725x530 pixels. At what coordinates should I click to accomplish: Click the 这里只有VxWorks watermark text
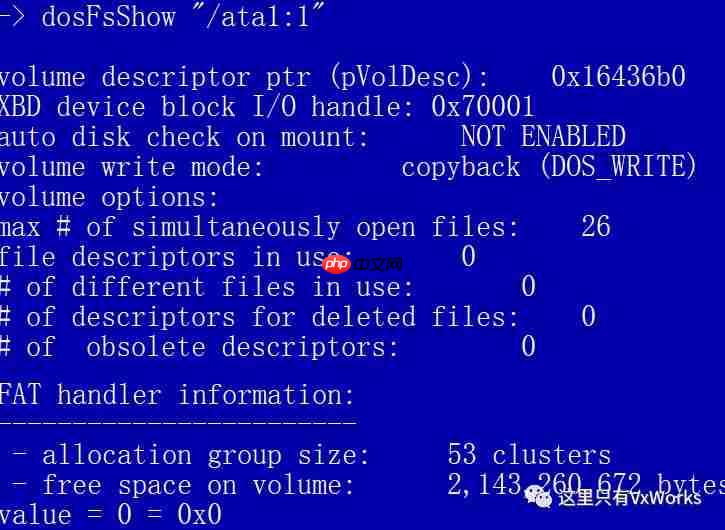click(x=629, y=498)
